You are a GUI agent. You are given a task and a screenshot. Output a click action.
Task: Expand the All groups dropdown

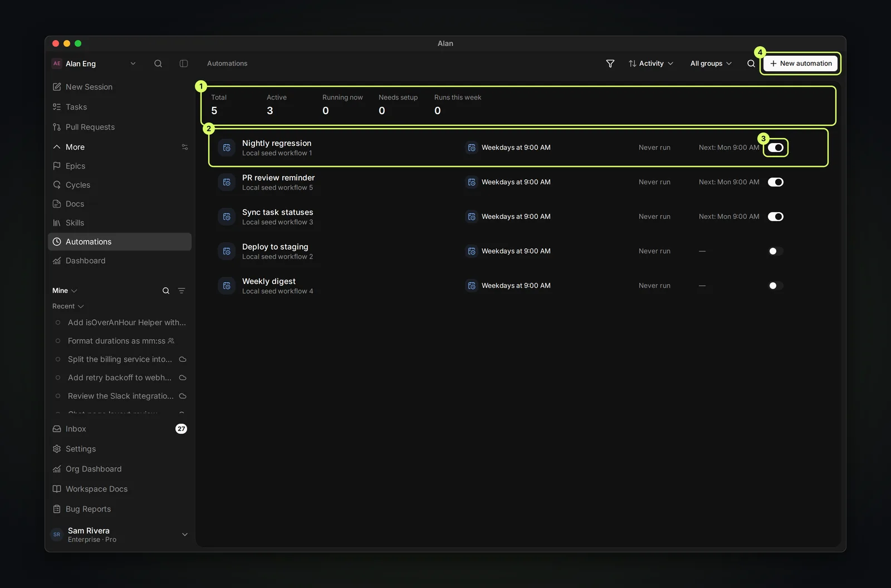(711, 63)
